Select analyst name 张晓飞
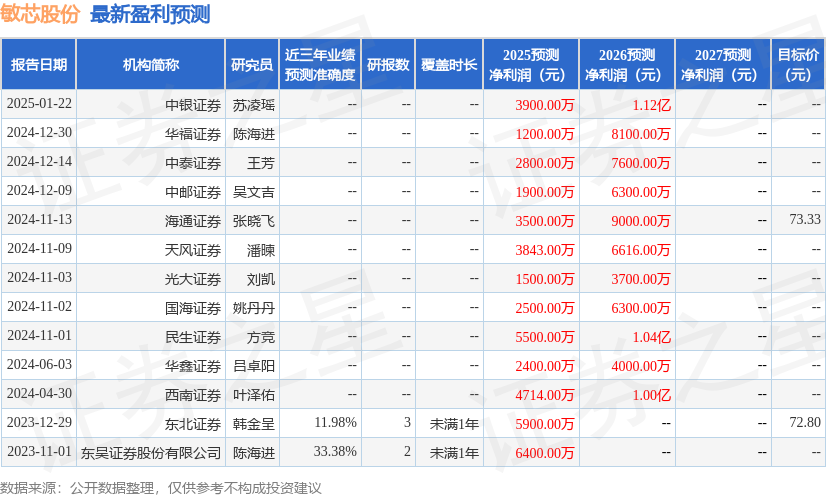Screen dimensions: 826x497 [254, 221]
